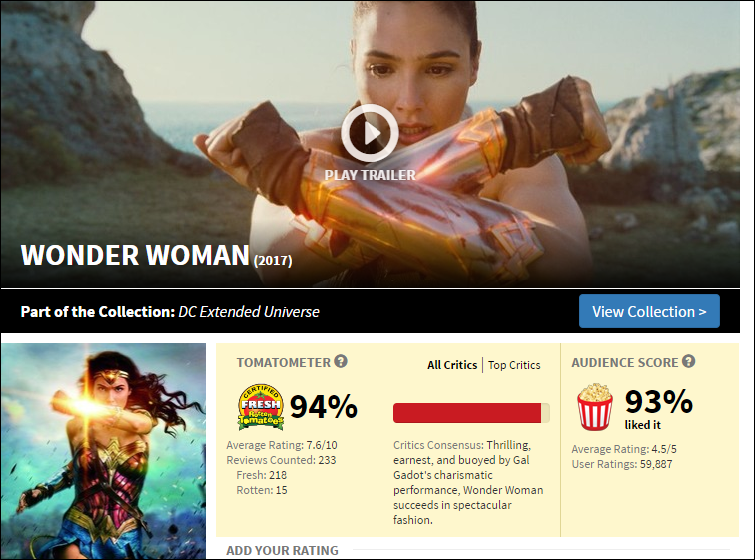Open the Wonder Woman movie poster thumbnail

click(103, 451)
